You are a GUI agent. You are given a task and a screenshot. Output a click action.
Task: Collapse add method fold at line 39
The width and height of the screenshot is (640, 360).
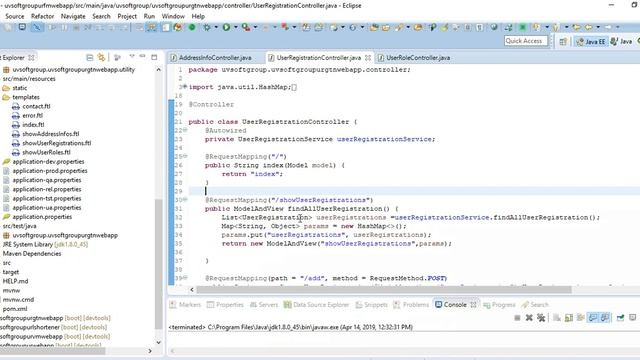click(x=185, y=278)
